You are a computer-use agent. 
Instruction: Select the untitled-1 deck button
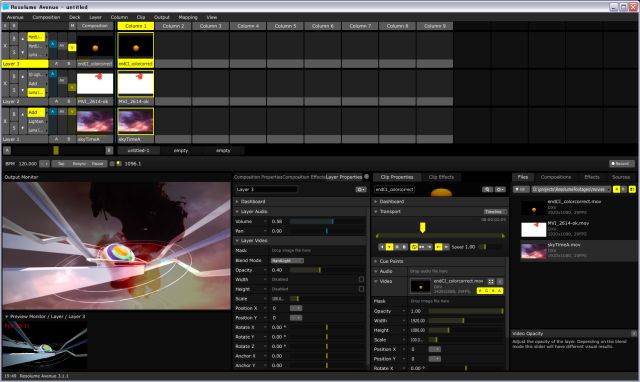[x=138, y=151]
